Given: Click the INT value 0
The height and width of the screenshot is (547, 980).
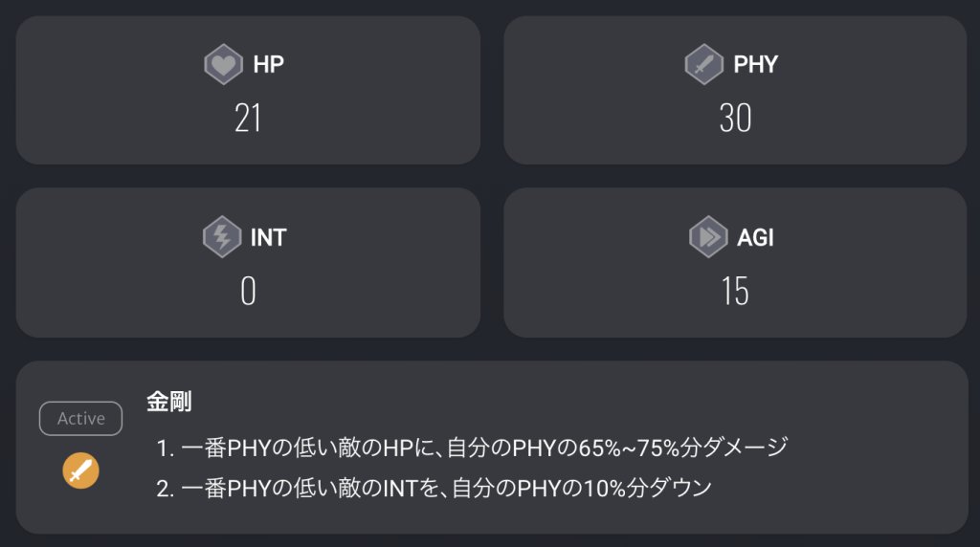Looking at the screenshot, I should point(248,291).
